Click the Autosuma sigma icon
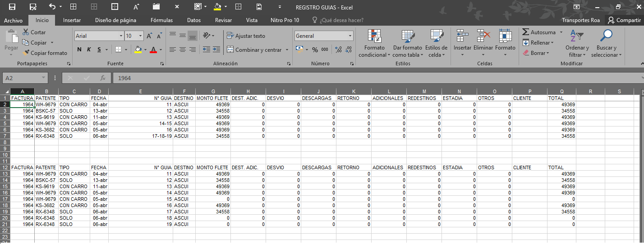This screenshot has width=644, height=244. (x=526, y=32)
